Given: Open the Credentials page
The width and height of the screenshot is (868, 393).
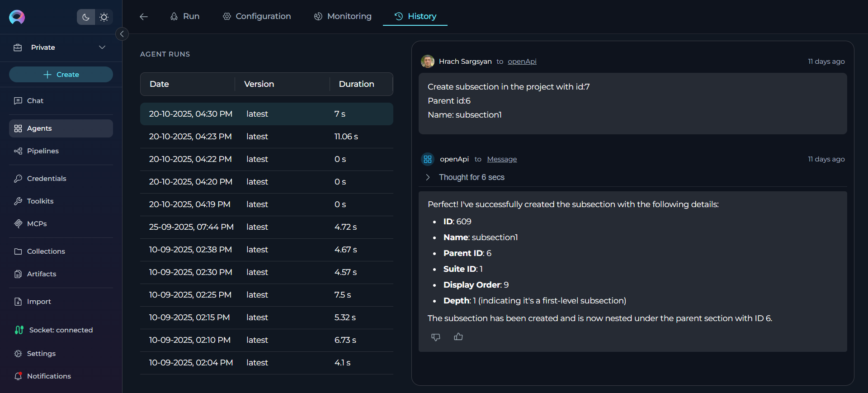Looking at the screenshot, I should (47, 178).
